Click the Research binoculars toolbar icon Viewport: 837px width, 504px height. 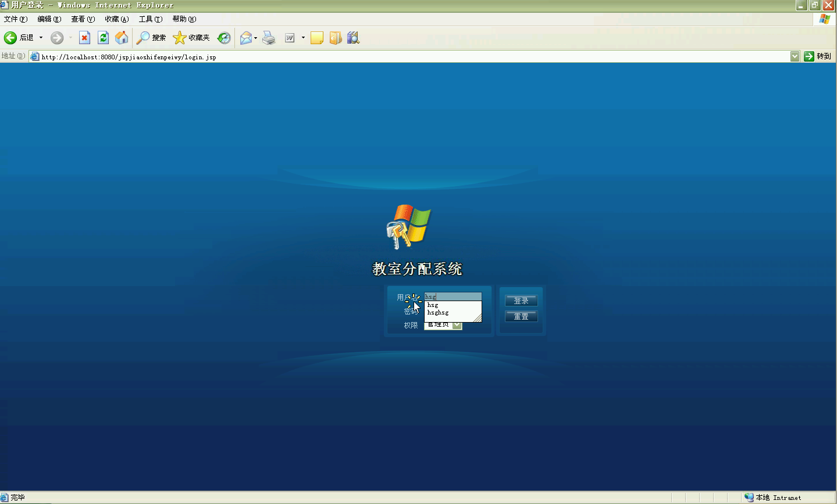coord(354,38)
